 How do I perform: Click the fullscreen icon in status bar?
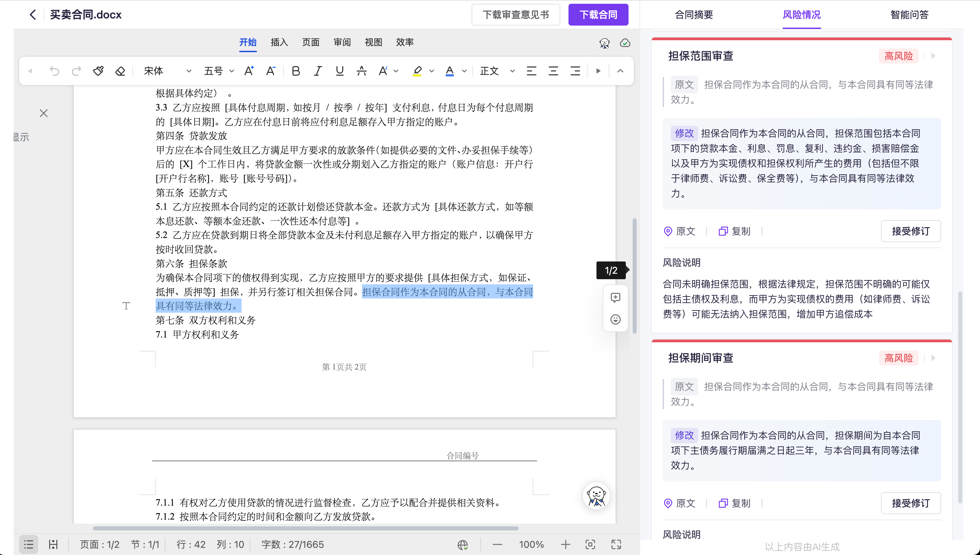pyautogui.click(x=616, y=544)
